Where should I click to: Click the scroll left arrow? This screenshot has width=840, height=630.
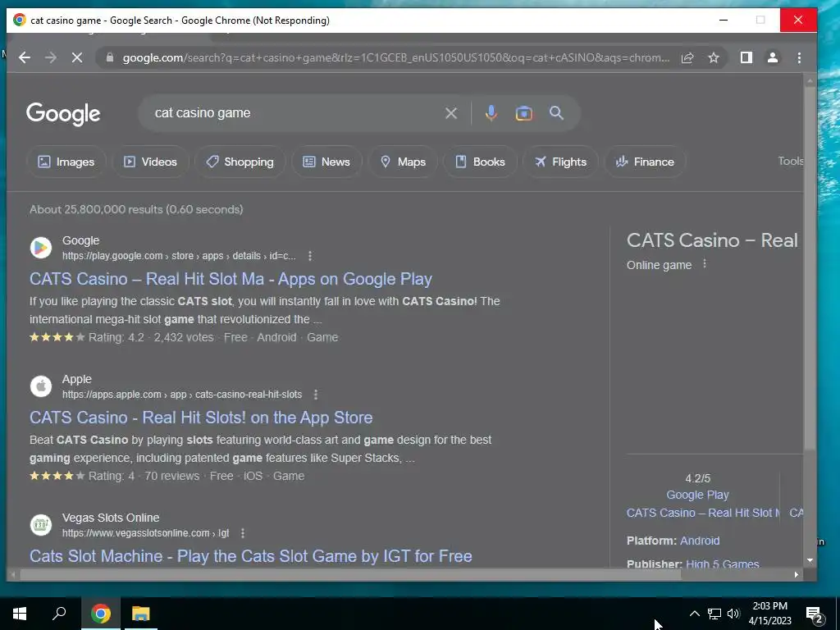[13, 575]
